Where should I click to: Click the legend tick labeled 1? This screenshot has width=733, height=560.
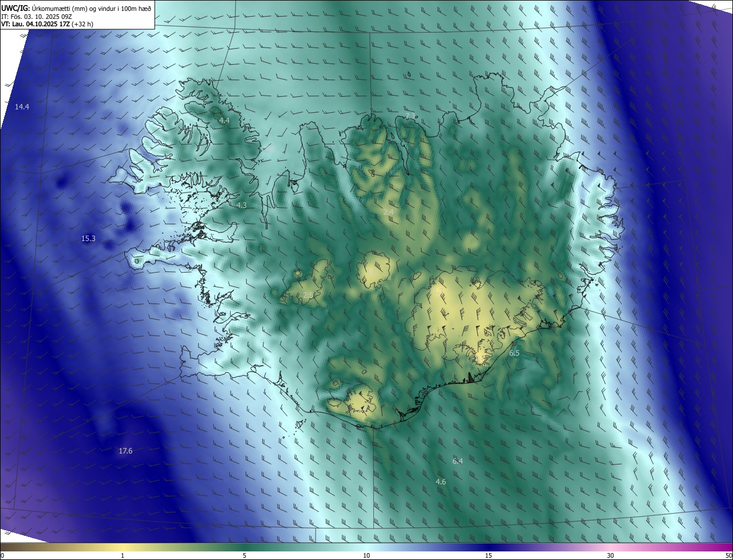click(123, 556)
